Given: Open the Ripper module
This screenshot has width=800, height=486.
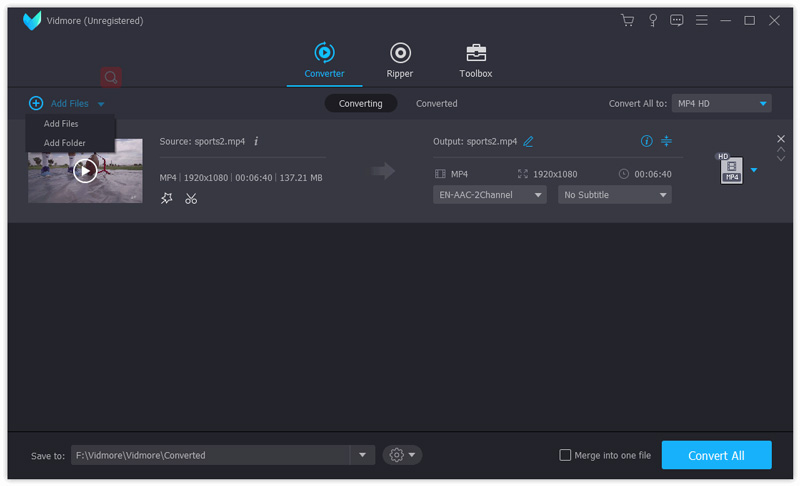Looking at the screenshot, I should pyautogui.click(x=400, y=60).
